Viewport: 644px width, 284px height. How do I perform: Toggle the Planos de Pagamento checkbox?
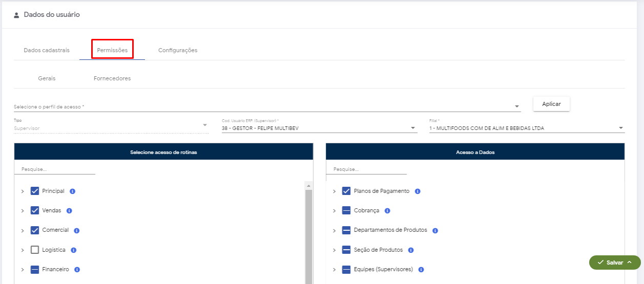[346, 191]
